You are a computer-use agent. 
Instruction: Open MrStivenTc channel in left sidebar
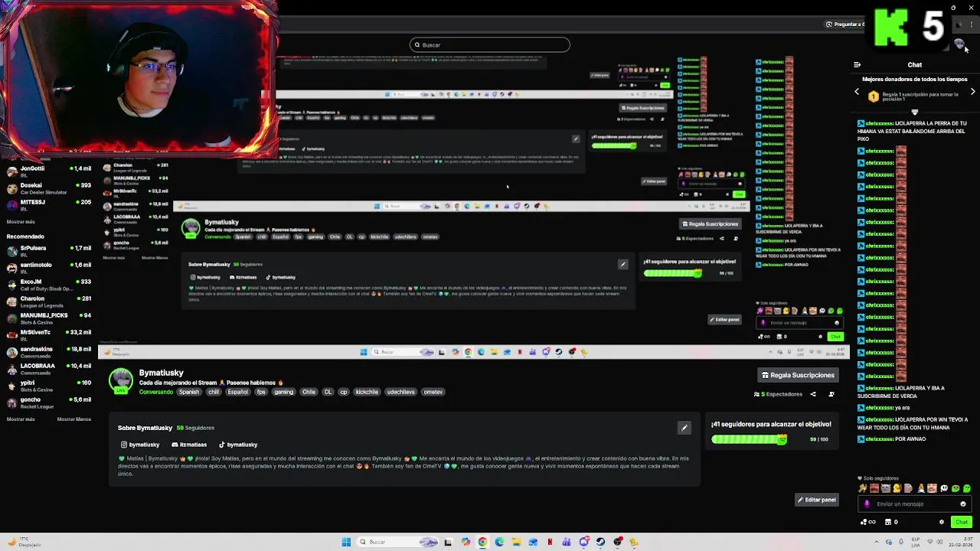pos(47,335)
